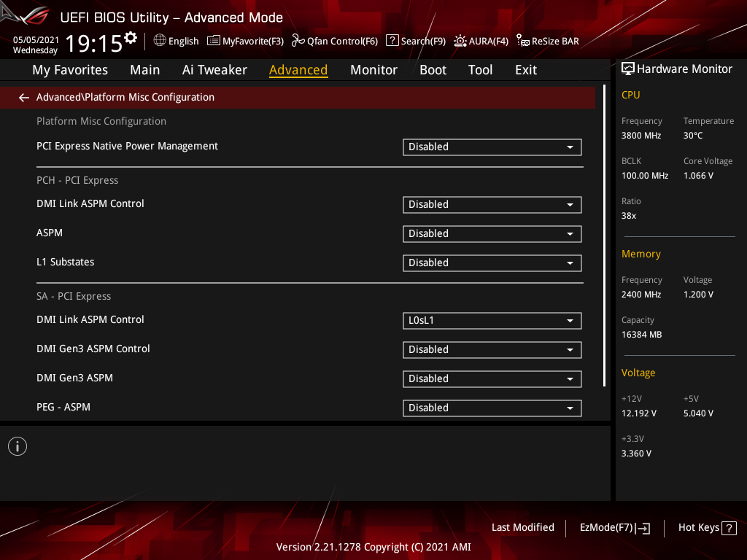Click the memory capacity value 16384 MB

642,335
